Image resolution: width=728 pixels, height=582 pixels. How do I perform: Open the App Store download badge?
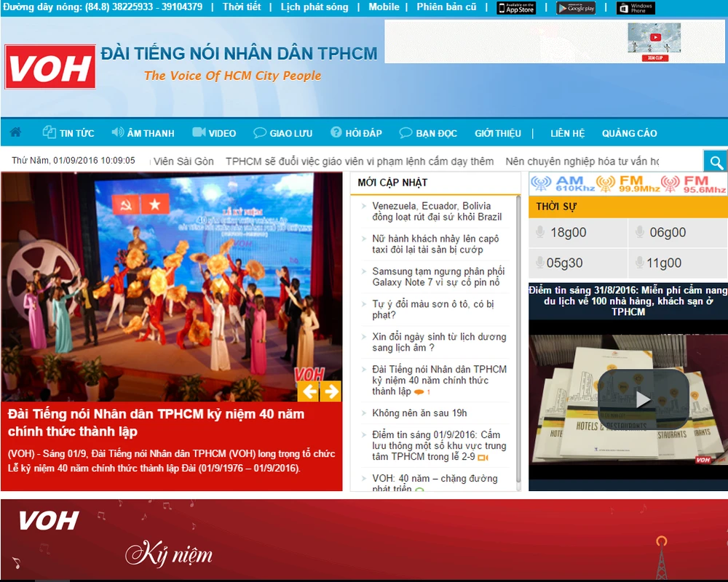(x=516, y=8)
